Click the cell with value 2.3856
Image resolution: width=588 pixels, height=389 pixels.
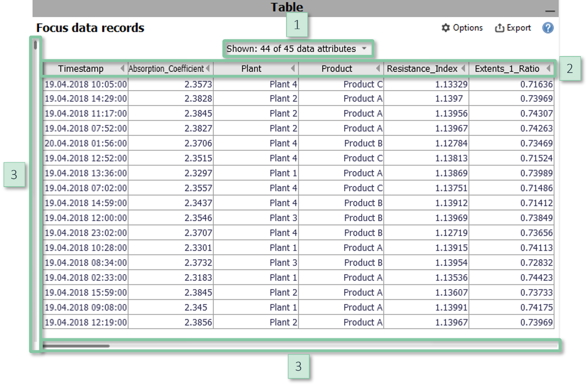tap(198, 322)
